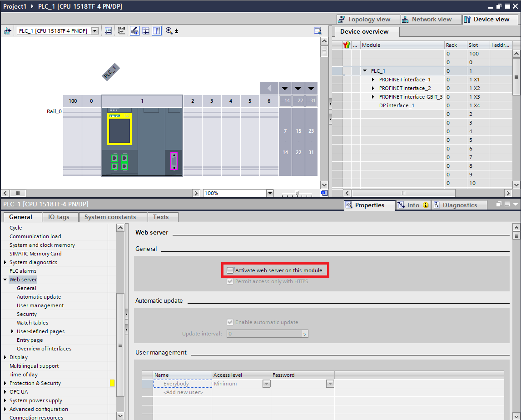Click the CPU display screen on the module
The height and width of the screenshot is (420, 521).
119,130
